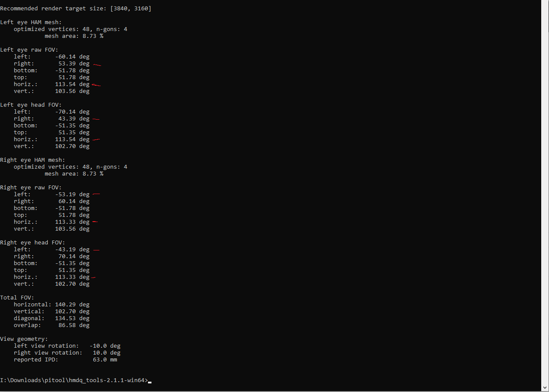
Task: Click the command prompt cursor line
Action: point(76,380)
